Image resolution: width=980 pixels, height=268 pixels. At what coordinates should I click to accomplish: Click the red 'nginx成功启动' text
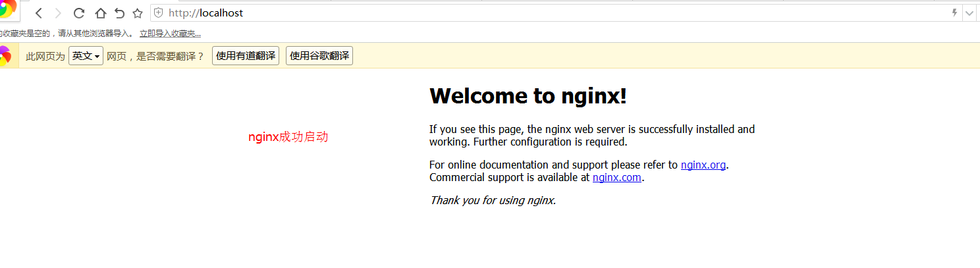click(288, 137)
